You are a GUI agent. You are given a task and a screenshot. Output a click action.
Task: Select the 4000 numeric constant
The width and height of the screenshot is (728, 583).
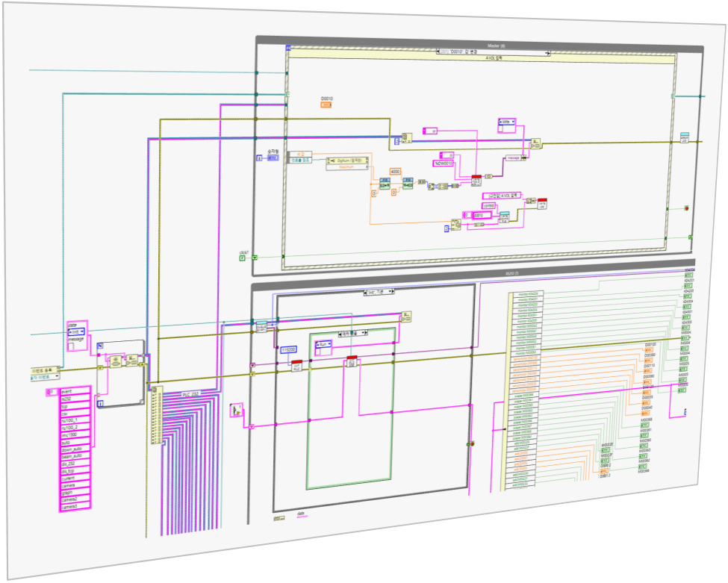(395, 172)
